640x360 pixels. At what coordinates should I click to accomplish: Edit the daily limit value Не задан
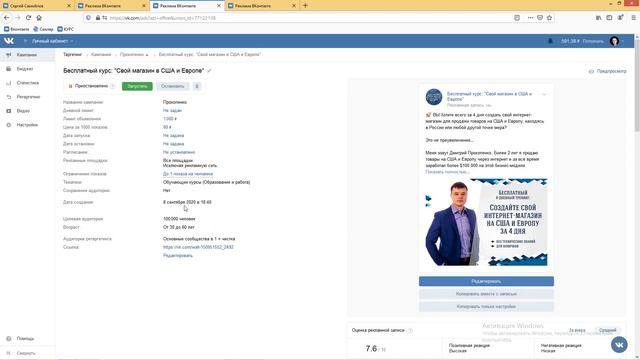[172, 111]
